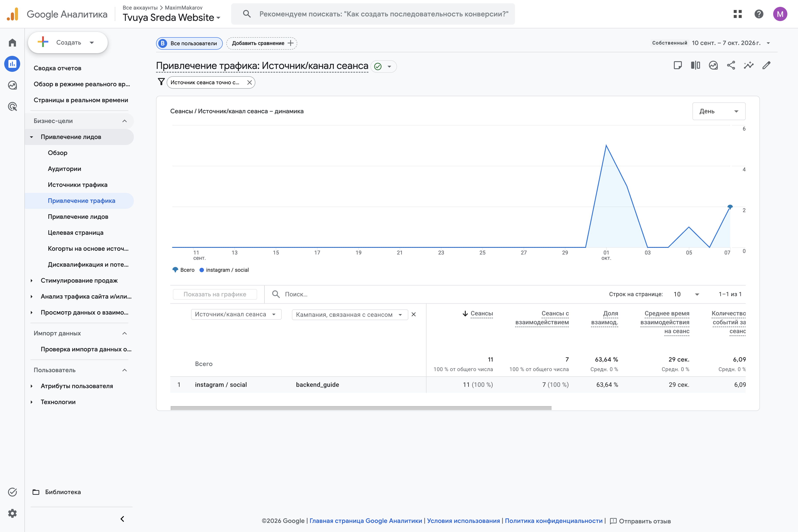798x532 pixels.
Task: Open the Home icon in the left rail
Action: point(12,43)
